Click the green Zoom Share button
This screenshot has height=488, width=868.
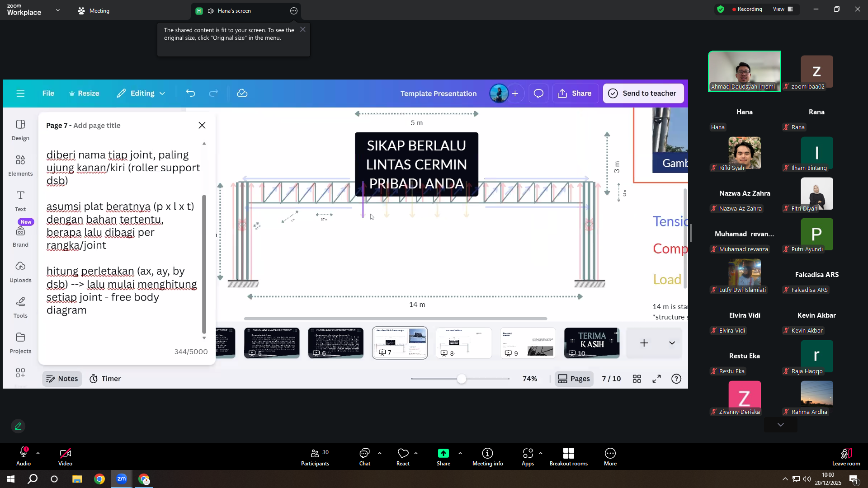click(443, 457)
